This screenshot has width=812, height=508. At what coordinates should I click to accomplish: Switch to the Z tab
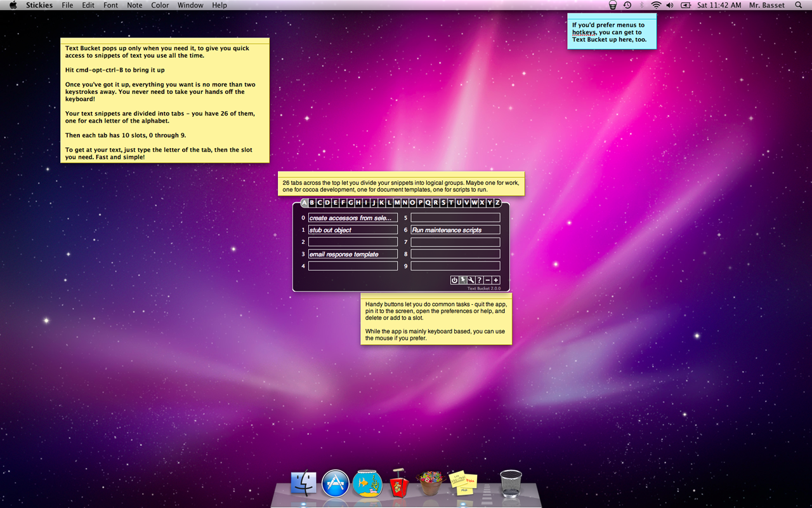(x=497, y=203)
